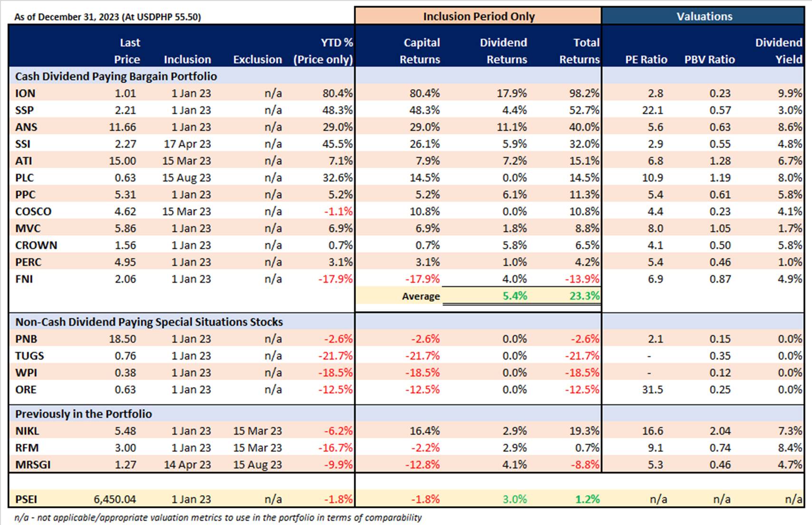Select MRSGI inclusion date 14 Apr 23
The image size is (812, 525).
187,465
